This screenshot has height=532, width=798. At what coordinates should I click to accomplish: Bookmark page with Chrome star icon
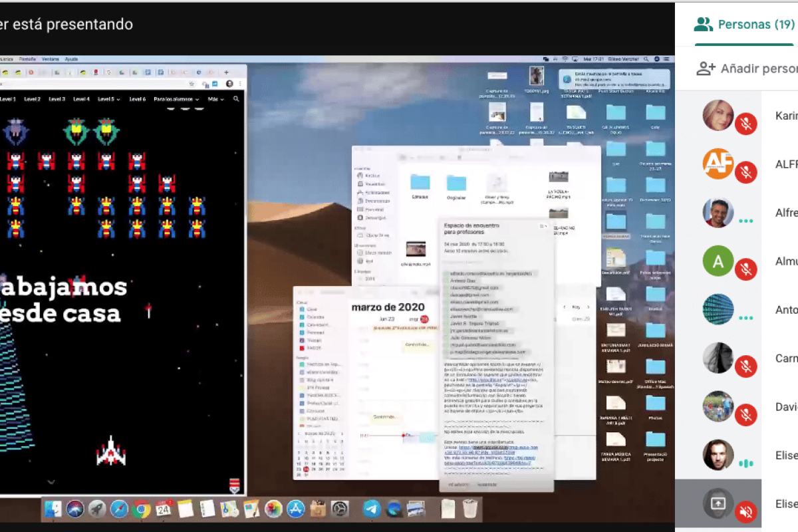pyautogui.click(x=192, y=84)
